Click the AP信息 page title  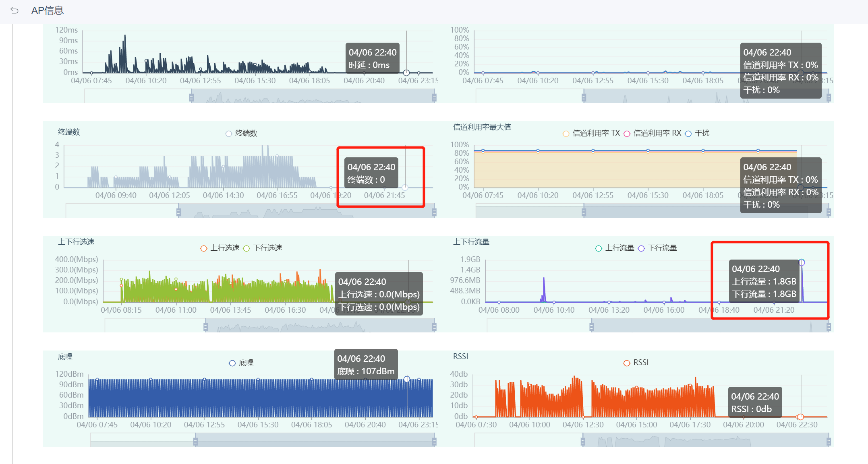[48, 10]
